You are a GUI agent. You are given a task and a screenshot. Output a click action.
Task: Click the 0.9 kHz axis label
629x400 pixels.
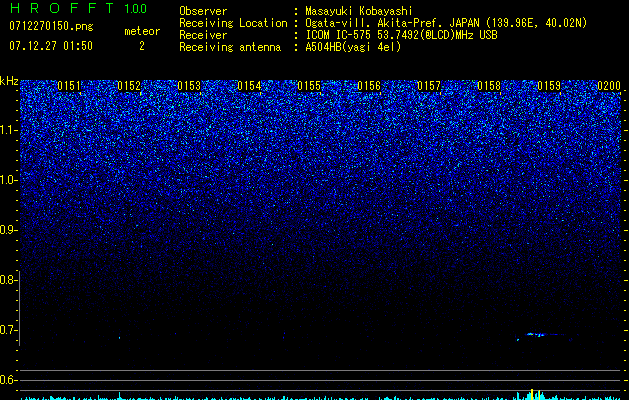click(x=8, y=230)
